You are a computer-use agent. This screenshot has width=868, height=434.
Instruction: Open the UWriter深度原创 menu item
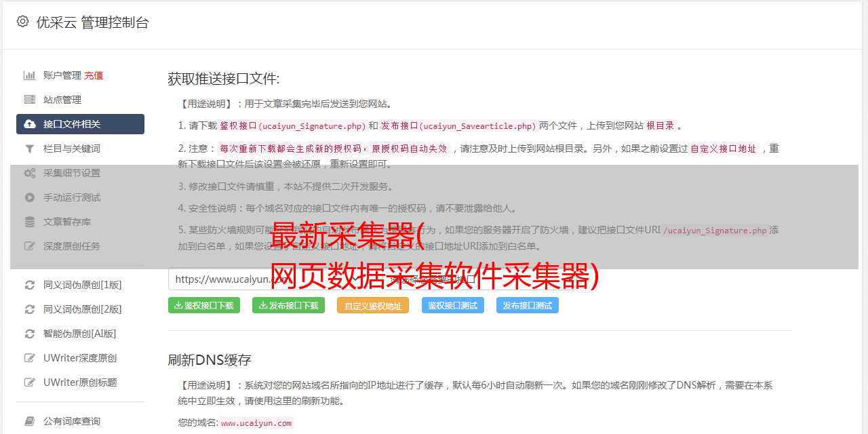(80, 358)
